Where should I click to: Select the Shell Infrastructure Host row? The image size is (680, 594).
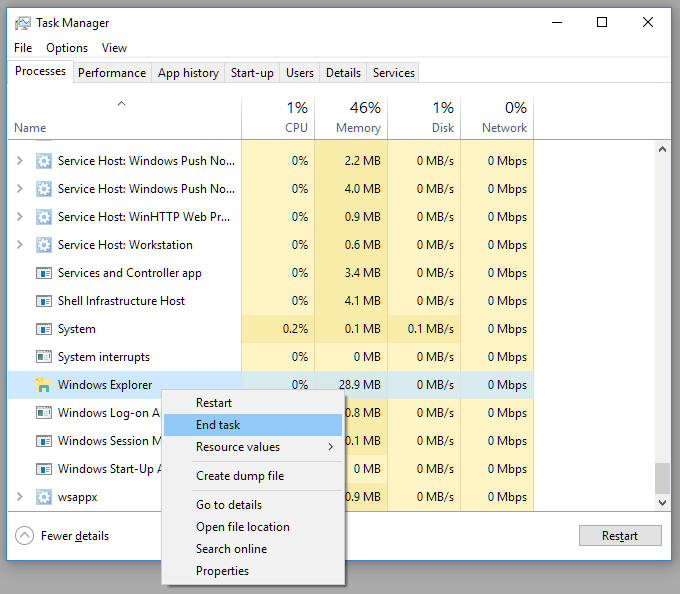pyautogui.click(x=271, y=301)
